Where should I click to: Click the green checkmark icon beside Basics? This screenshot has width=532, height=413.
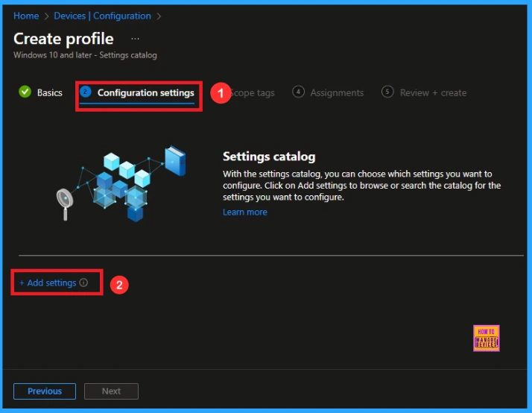pos(25,92)
